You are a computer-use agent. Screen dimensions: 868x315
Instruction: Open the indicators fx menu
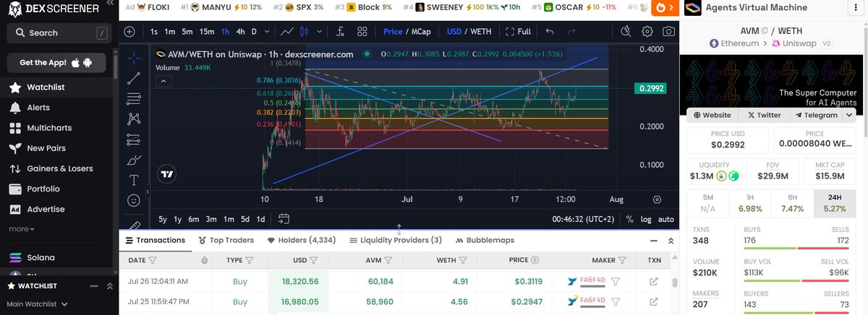click(341, 32)
